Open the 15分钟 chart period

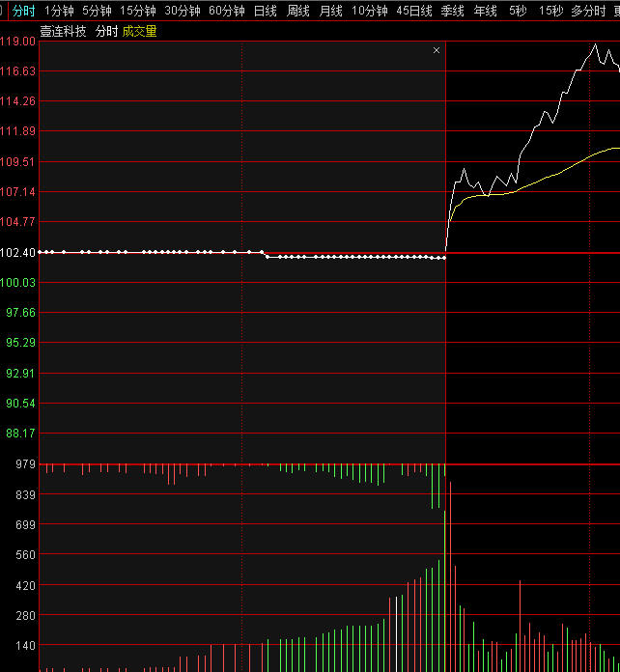(x=138, y=11)
